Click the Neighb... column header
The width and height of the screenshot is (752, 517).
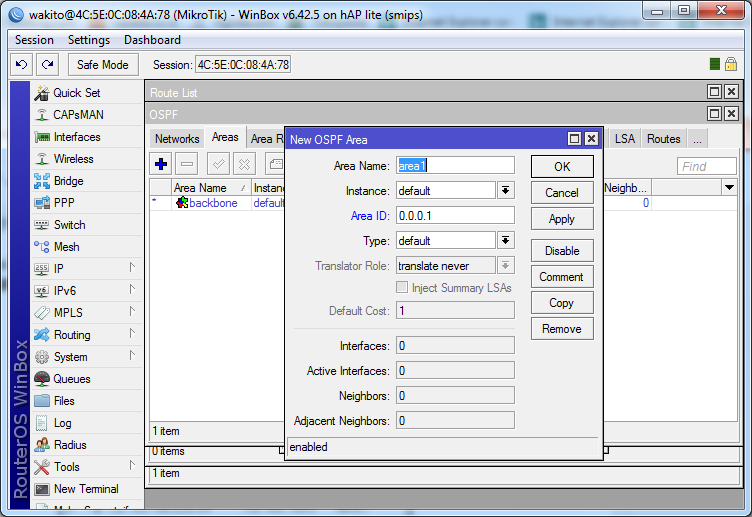(x=626, y=188)
